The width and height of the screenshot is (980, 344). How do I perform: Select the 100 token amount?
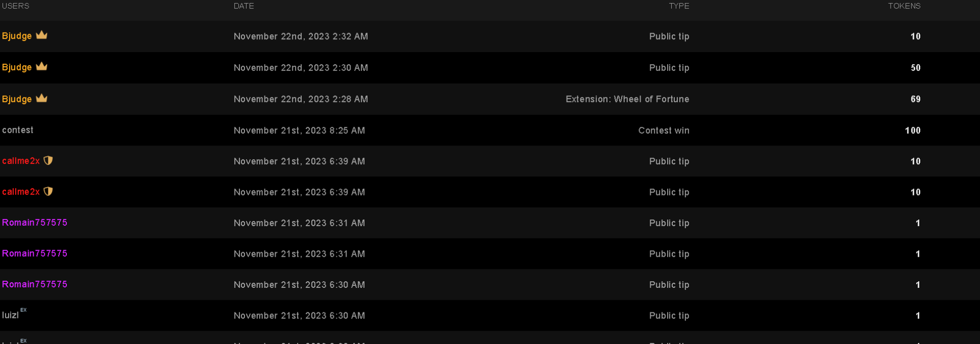coord(913,131)
